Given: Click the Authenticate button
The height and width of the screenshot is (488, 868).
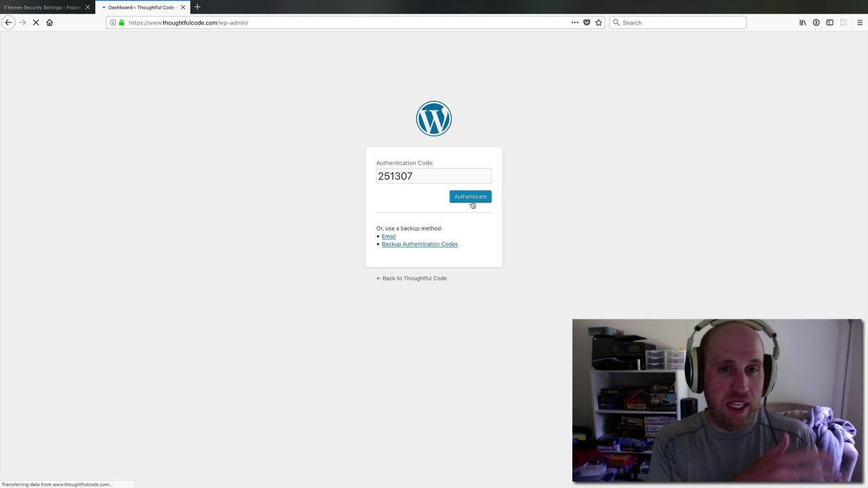Looking at the screenshot, I should click(470, 197).
